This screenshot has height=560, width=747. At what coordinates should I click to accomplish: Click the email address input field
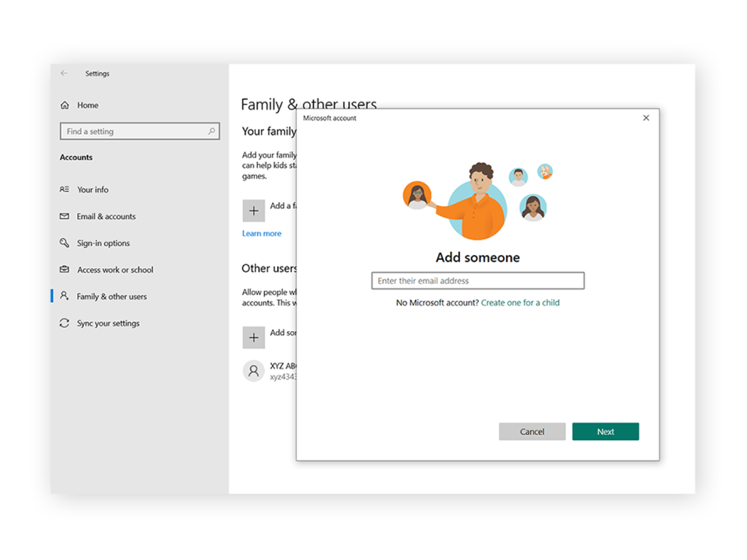(x=477, y=281)
